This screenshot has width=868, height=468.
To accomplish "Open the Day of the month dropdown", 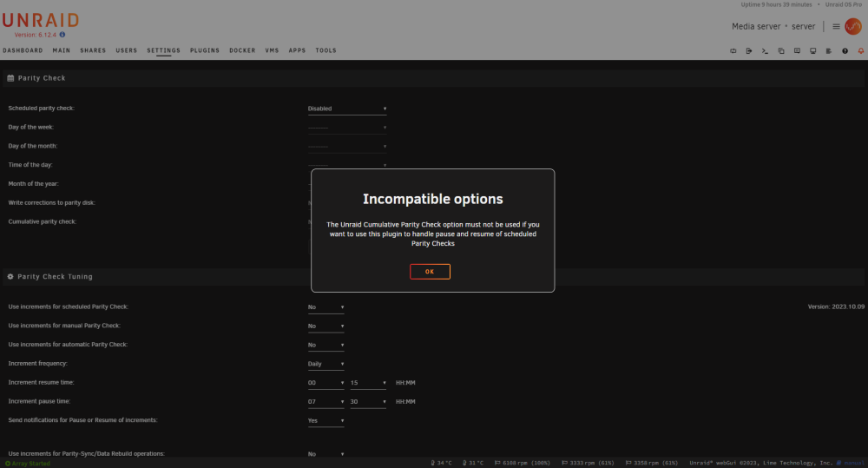I will click(x=347, y=146).
